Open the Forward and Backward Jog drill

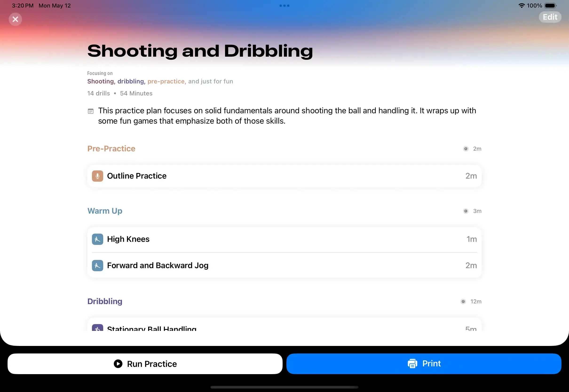point(284,266)
